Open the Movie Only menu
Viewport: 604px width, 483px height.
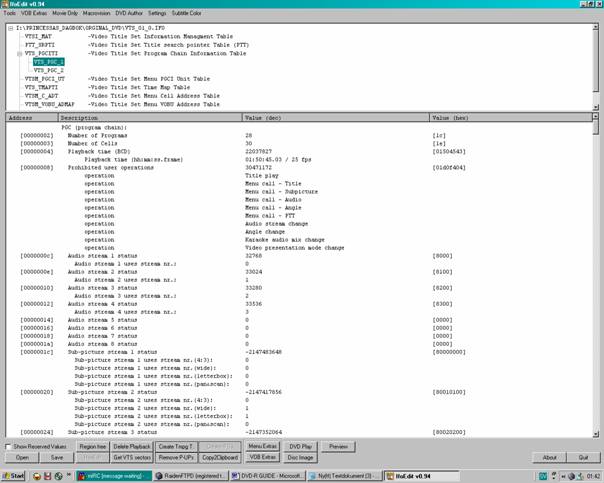pos(65,13)
